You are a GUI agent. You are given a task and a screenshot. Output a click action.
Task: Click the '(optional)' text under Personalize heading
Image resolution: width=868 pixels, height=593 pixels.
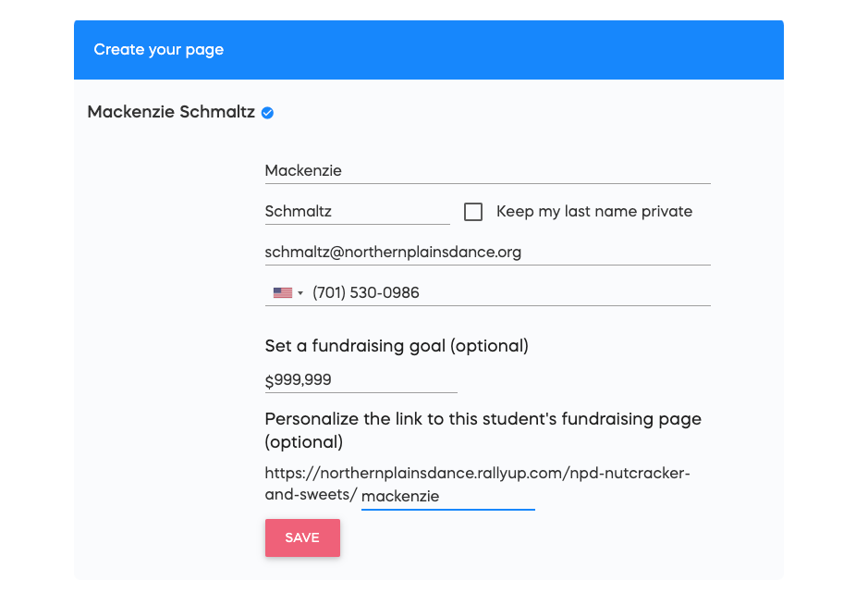click(304, 442)
